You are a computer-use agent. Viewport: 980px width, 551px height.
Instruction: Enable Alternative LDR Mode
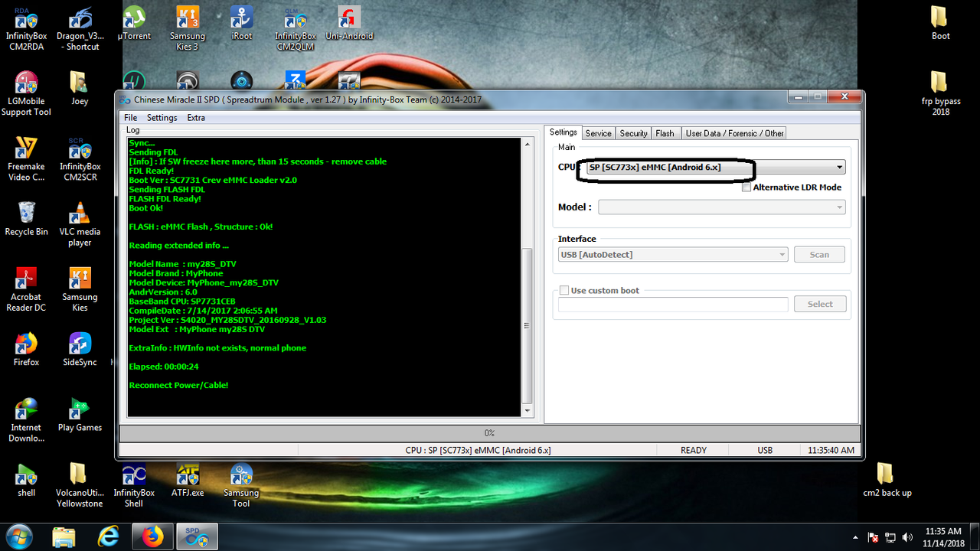click(x=746, y=187)
